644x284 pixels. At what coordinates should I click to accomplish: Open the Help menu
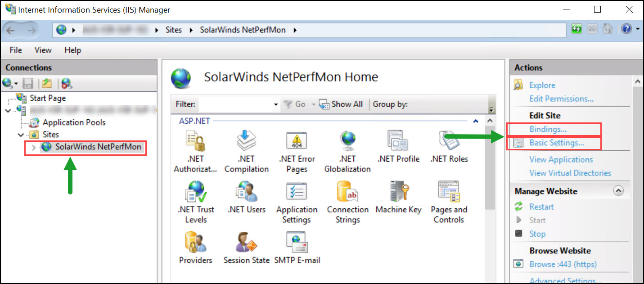click(72, 50)
